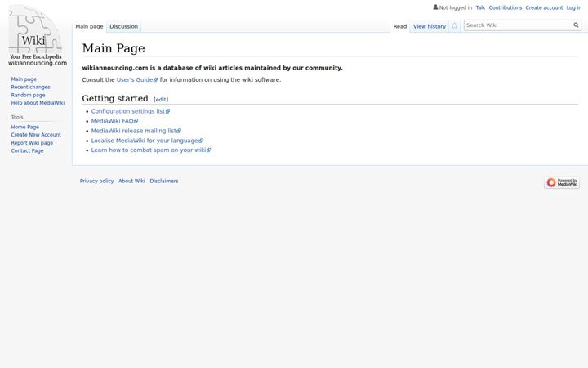Open Recent changes in sidebar

30,88
